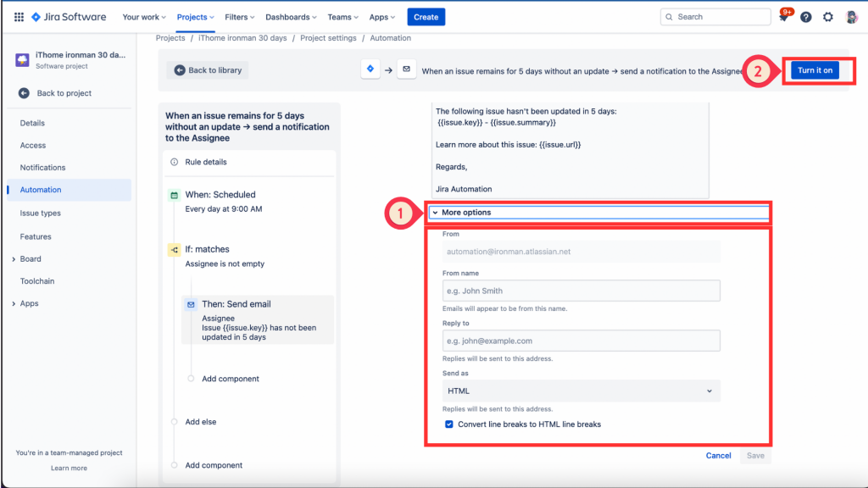Open Features in sidebar
Viewport: 868px width, 488px height.
[x=36, y=237]
